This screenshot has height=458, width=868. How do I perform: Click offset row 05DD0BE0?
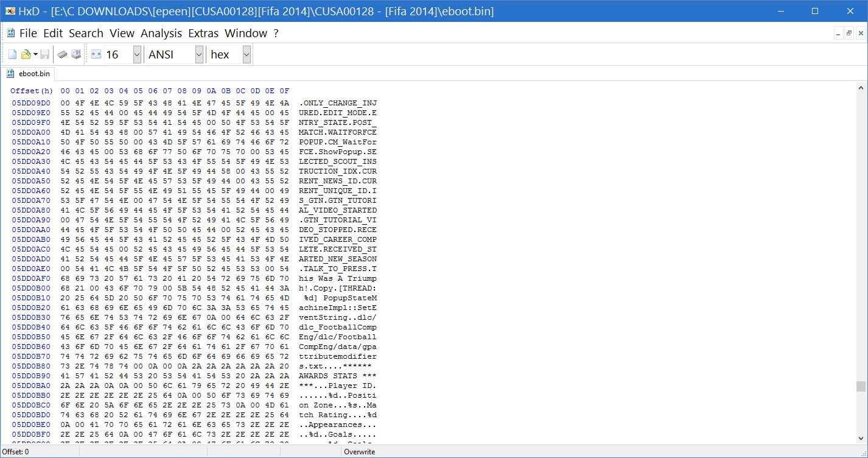(31, 425)
